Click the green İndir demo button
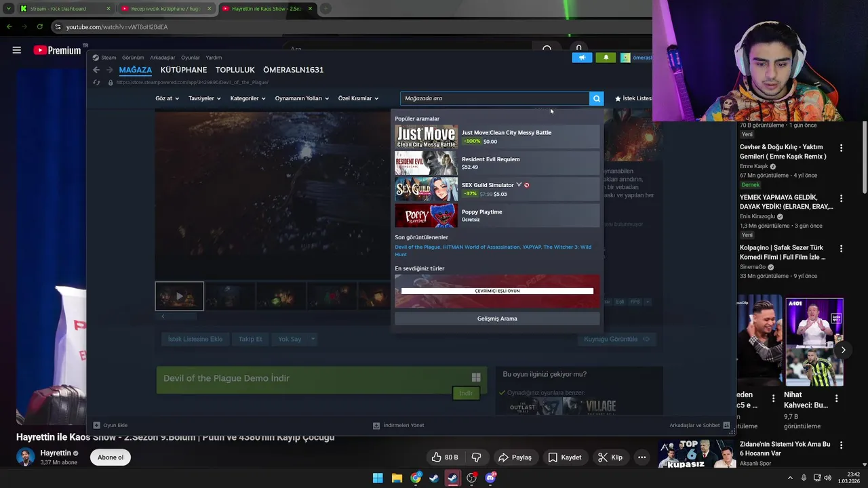Viewport: 868px width, 488px height. tap(466, 393)
